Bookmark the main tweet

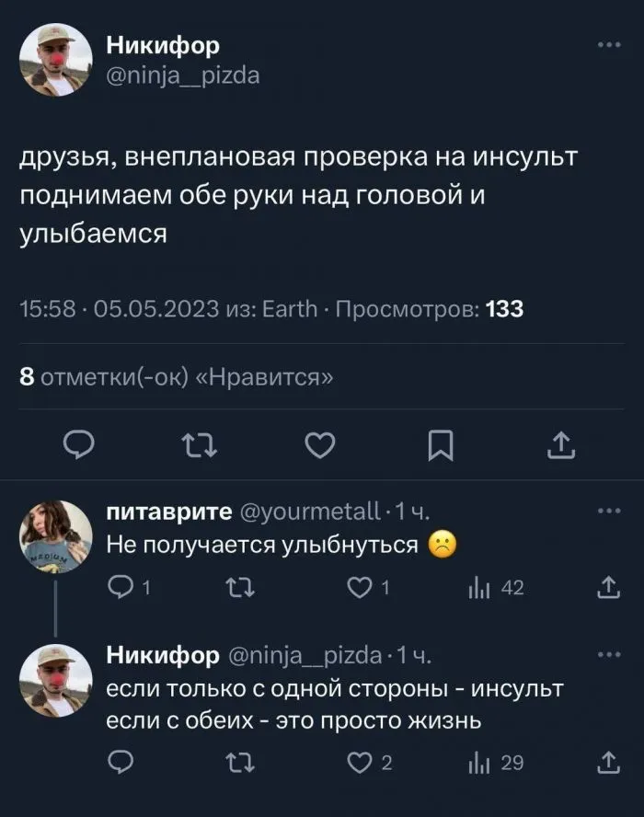[x=442, y=446]
